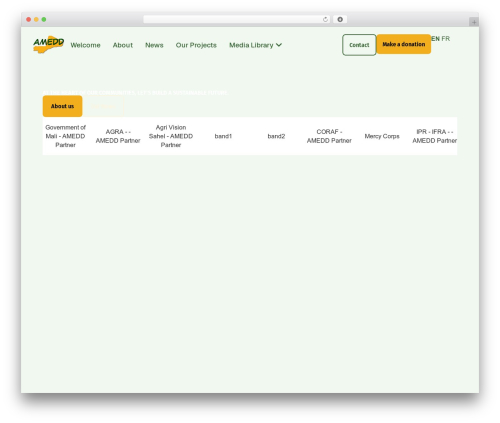Click the Mercy Corps partner

[382, 136]
